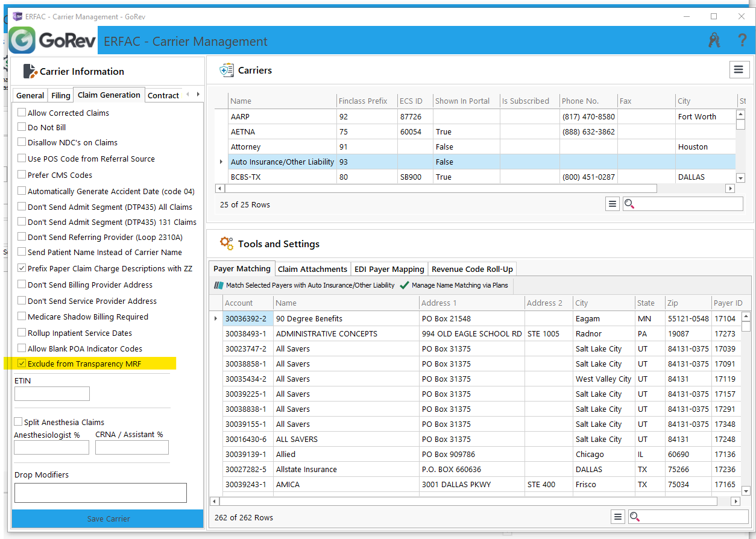Viewport: 756px width, 539px height.
Task: Click the Anesthesiologist % input field
Action: pyautogui.click(x=51, y=447)
